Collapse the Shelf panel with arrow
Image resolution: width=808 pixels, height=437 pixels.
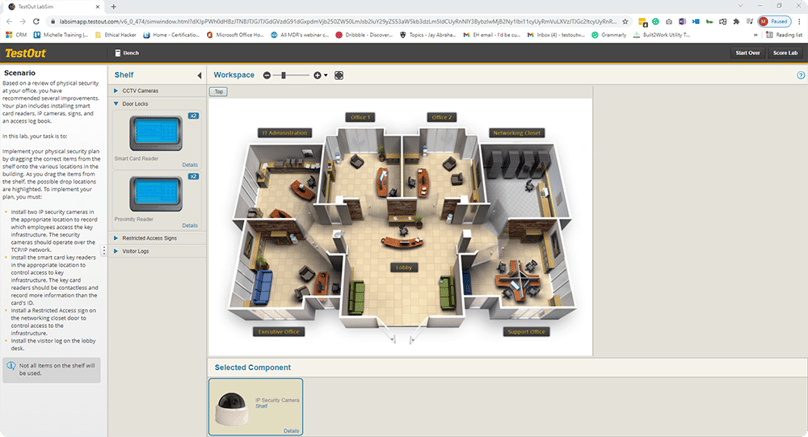[199, 75]
